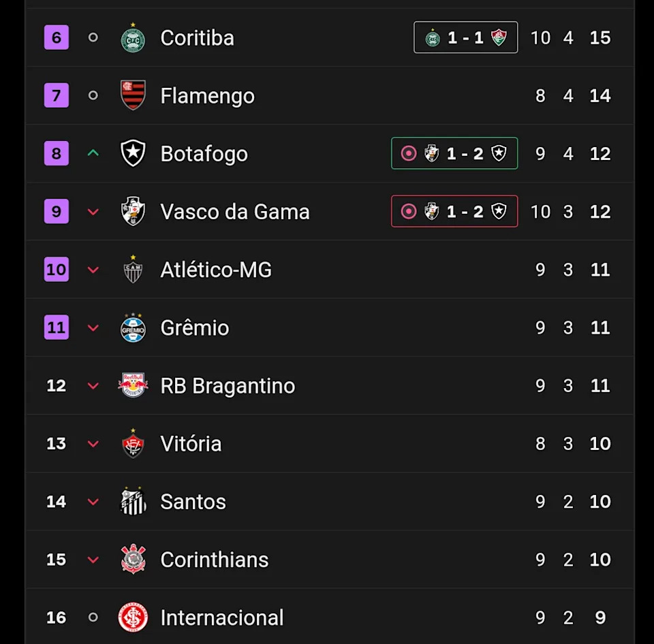Click the live indicator in Botafogo score box
Screen dimensions: 654x644
pyautogui.click(x=409, y=153)
